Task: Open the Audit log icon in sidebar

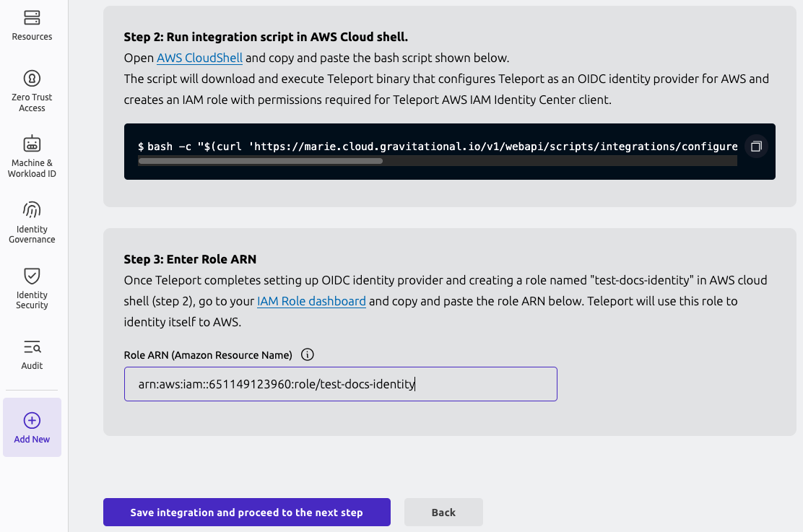Action: click(31, 346)
